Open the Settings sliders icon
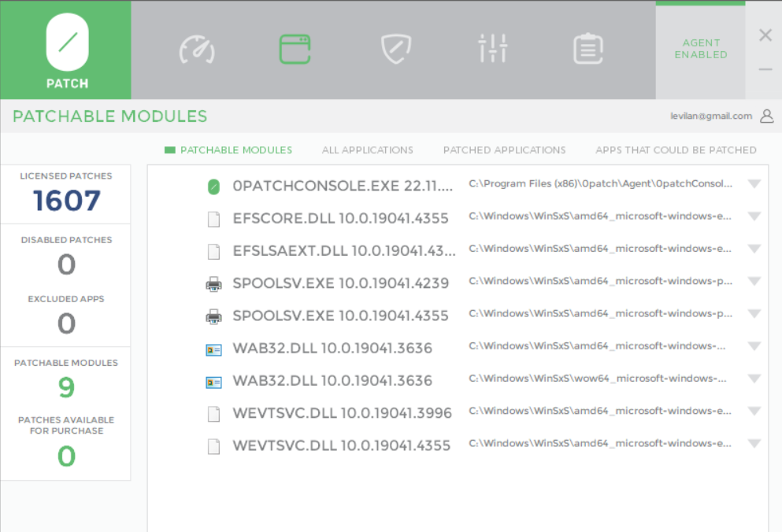The image size is (782, 532). pos(493,49)
